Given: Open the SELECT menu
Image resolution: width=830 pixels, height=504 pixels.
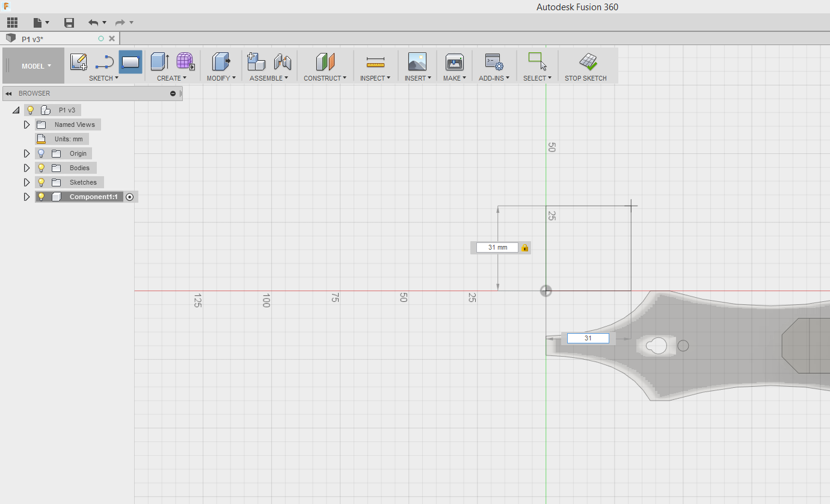Looking at the screenshot, I should point(537,78).
